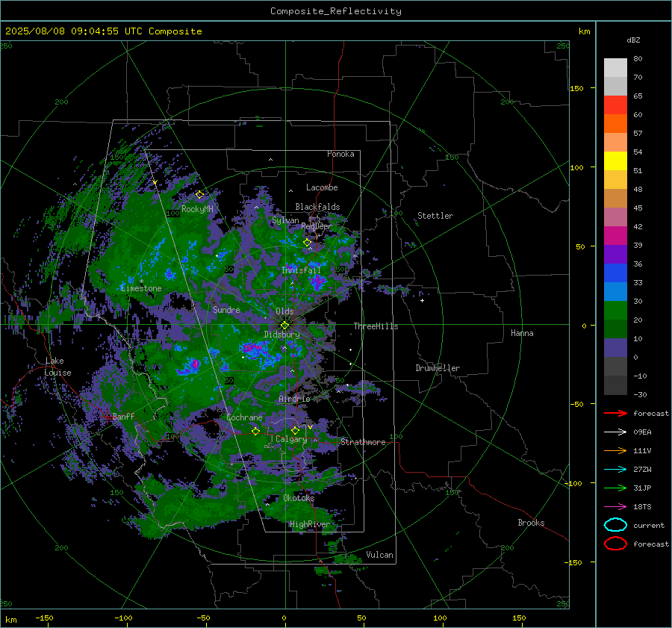The height and width of the screenshot is (628, 672).
Task: Click the Okotoks label
Action: pos(299,498)
